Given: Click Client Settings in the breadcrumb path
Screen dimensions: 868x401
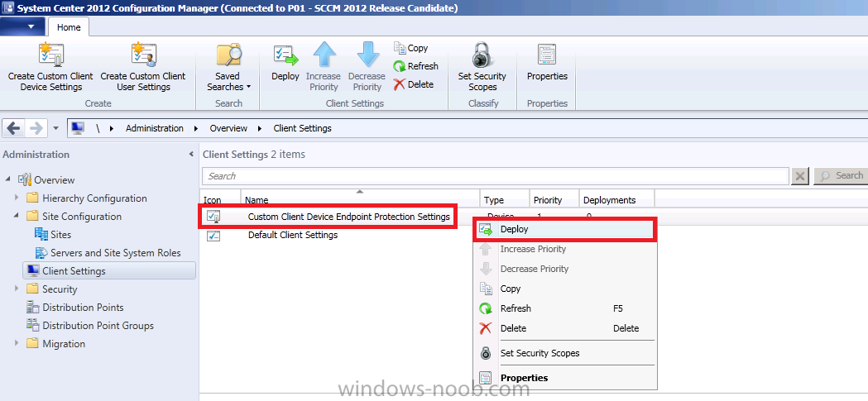Looking at the screenshot, I should (302, 128).
